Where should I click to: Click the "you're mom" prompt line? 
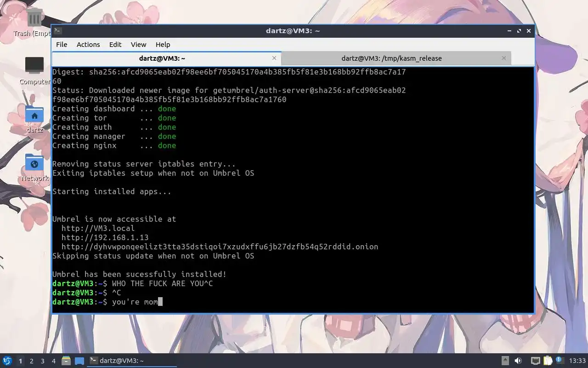tap(107, 302)
